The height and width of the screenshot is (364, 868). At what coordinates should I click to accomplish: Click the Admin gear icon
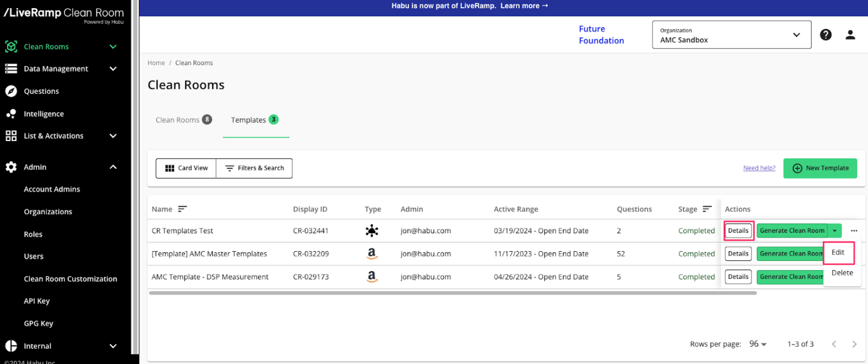[x=11, y=167]
